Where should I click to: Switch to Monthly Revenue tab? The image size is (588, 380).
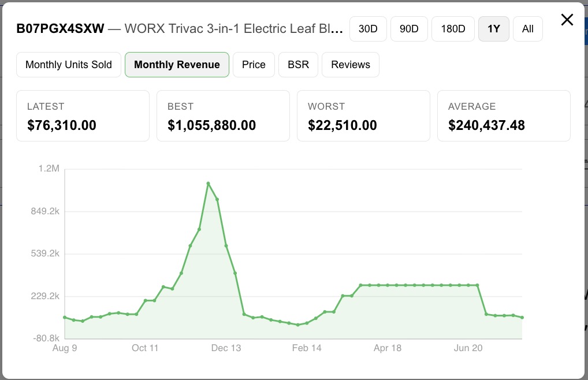click(x=177, y=65)
